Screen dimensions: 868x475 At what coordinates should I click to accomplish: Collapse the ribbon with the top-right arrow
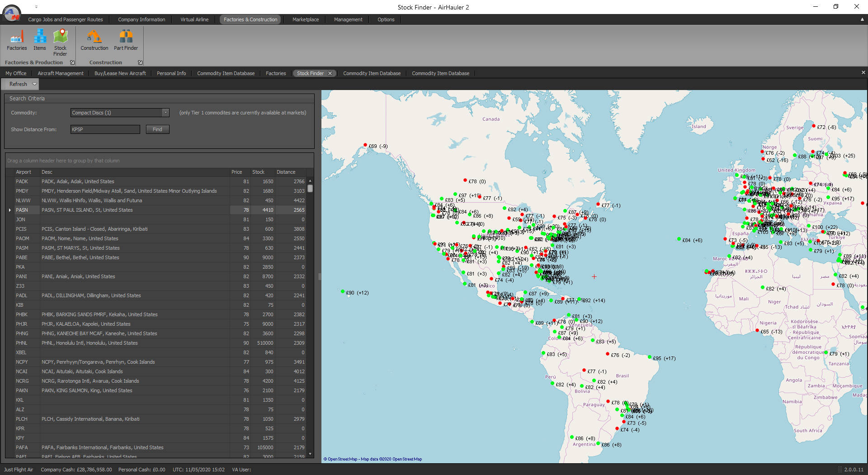click(x=862, y=19)
